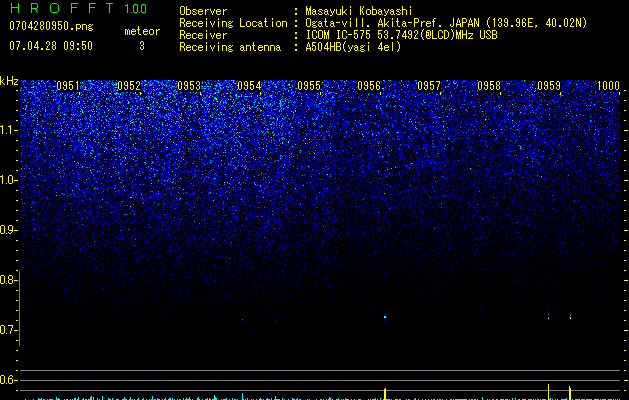Click the 0.7 frequency axis label
629x400 pixels.
9,330
